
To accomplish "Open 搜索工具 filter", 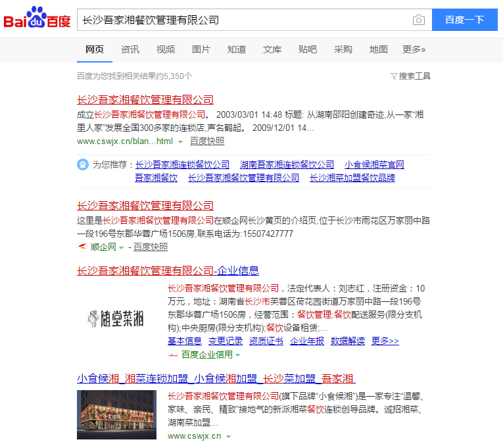I will coord(411,76).
